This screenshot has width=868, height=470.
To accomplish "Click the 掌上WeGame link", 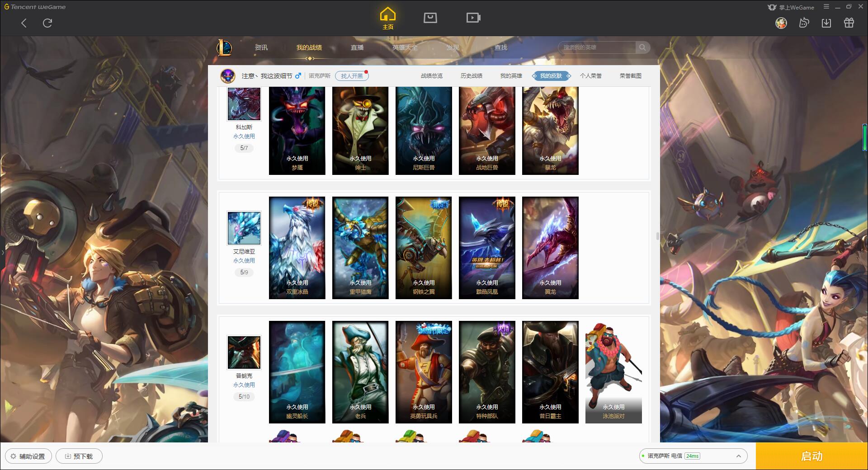I will click(x=791, y=7).
